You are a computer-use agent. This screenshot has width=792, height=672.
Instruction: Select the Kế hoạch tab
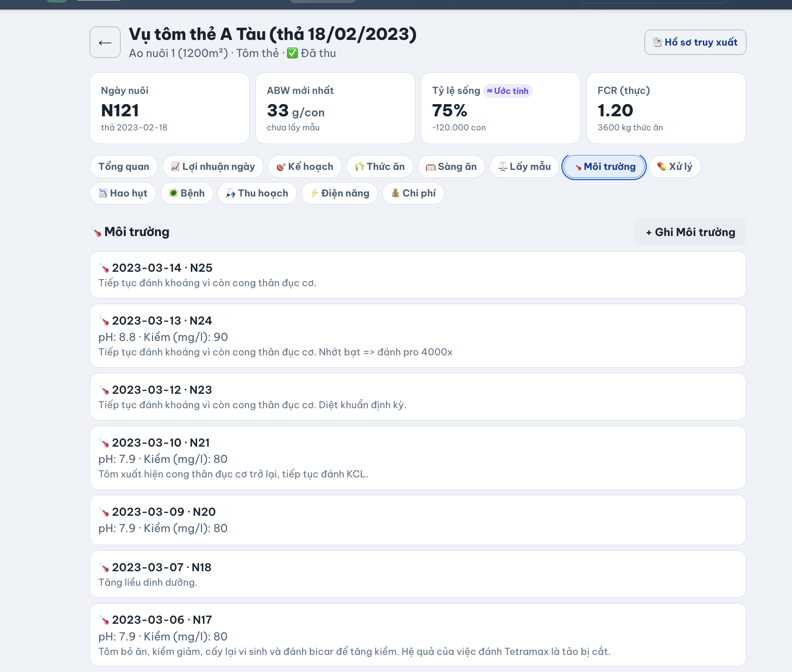pos(305,166)
